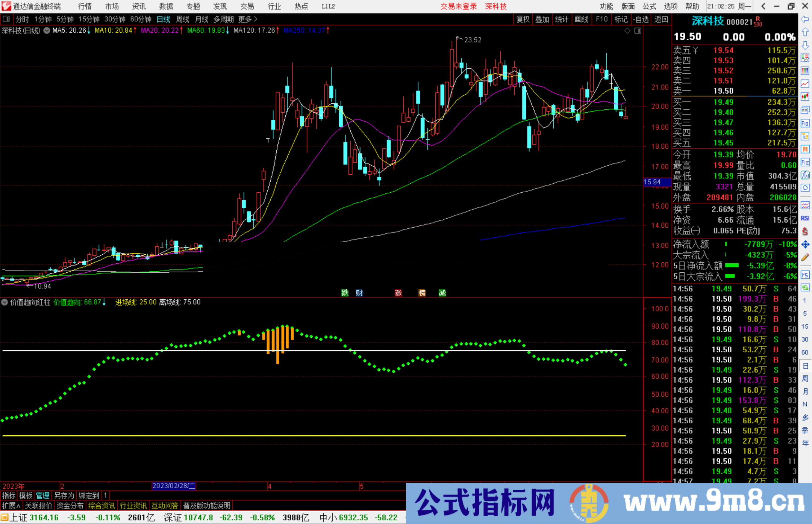Click the red S dollar sidebar icon

click(805, 231)
